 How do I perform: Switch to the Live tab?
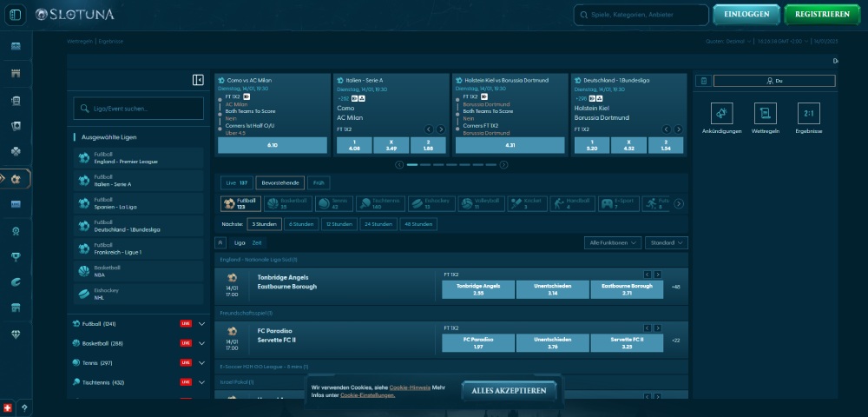tap(236, 182)
